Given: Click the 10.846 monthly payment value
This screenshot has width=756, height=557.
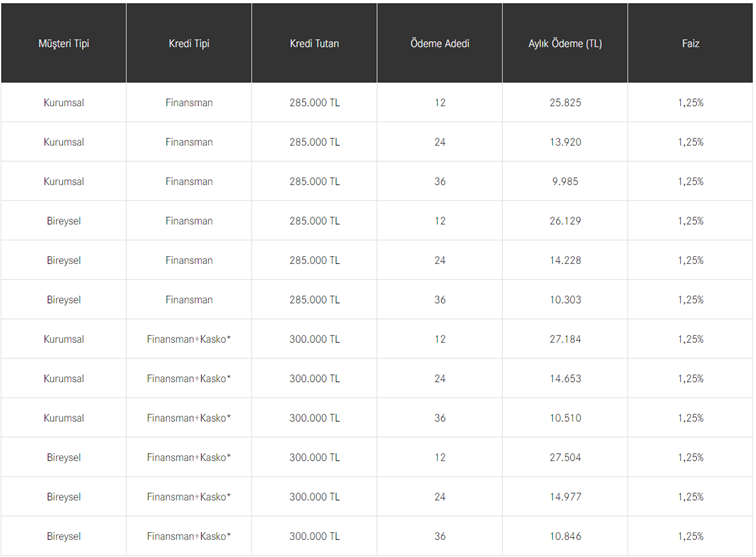Looking at the screenshot, I should (x=565, y=537).
